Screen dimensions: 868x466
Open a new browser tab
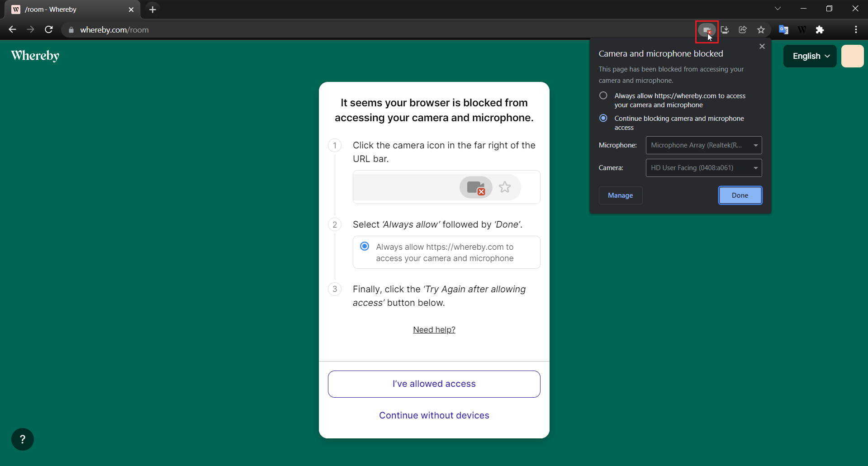click(152, 10)
